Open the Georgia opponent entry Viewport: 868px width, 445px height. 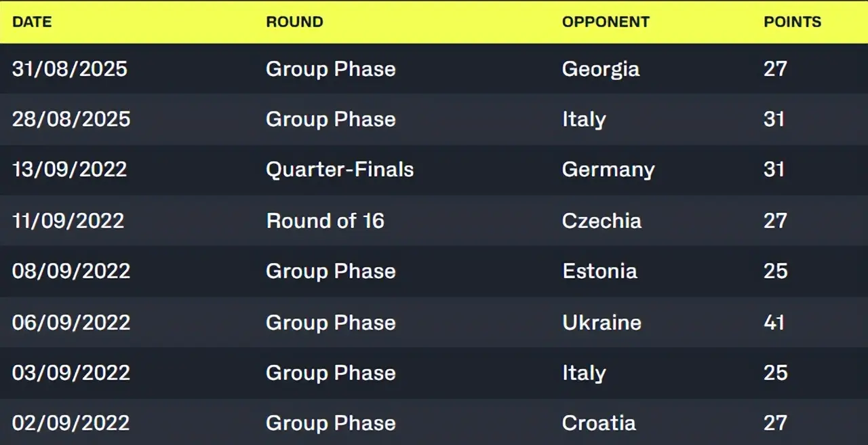click(600, 69)
